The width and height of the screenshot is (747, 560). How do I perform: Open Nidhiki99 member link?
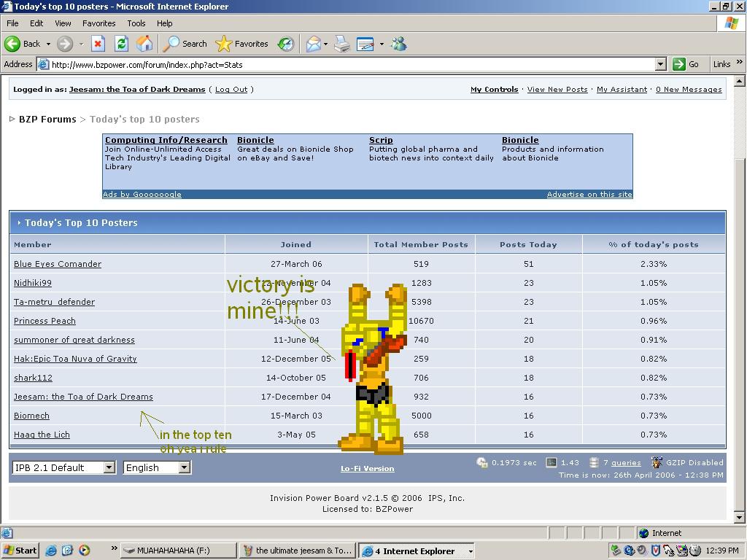[x=32, y=283]
